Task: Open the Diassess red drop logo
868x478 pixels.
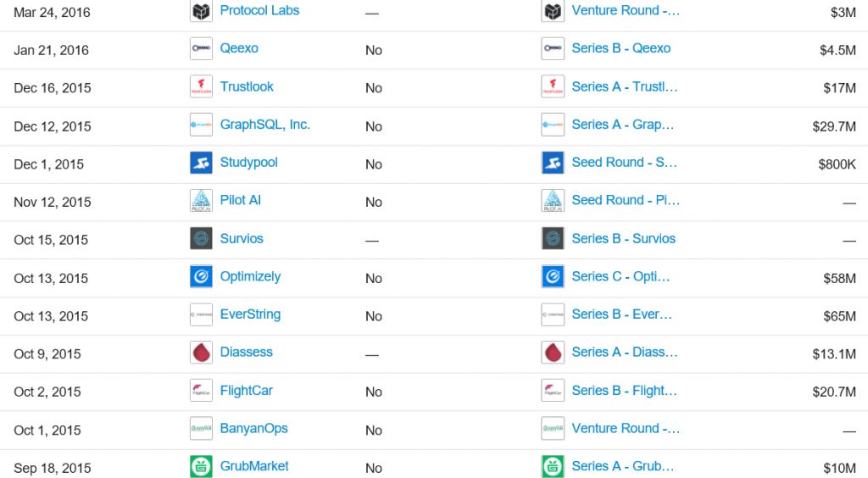Action: point(201,353)
